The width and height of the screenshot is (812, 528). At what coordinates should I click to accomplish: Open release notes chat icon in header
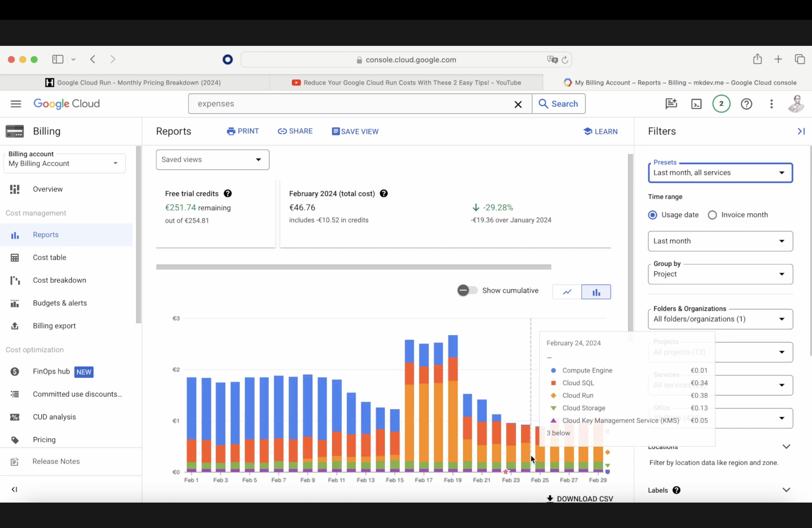(671, 104)
